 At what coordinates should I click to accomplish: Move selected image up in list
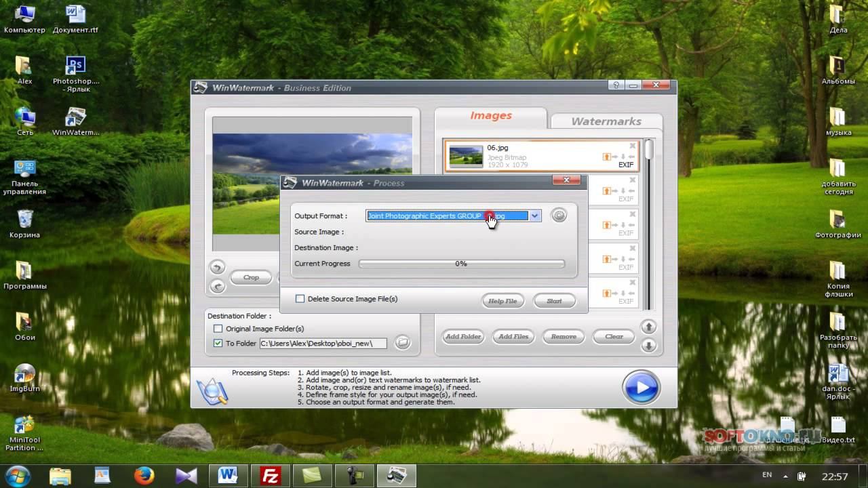pos(649,327)
